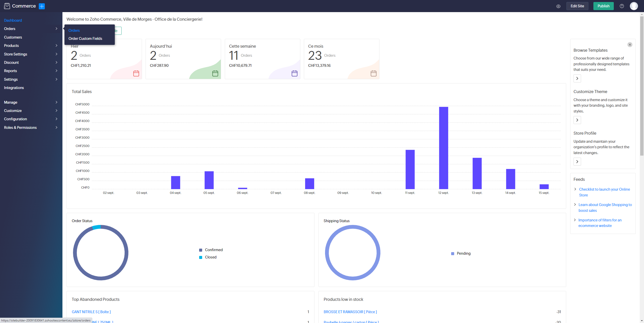This screenshot has width=644, height=323.
Task: Open Products in the sidebar
Action: pyautogui.click(x=11, y=46)
